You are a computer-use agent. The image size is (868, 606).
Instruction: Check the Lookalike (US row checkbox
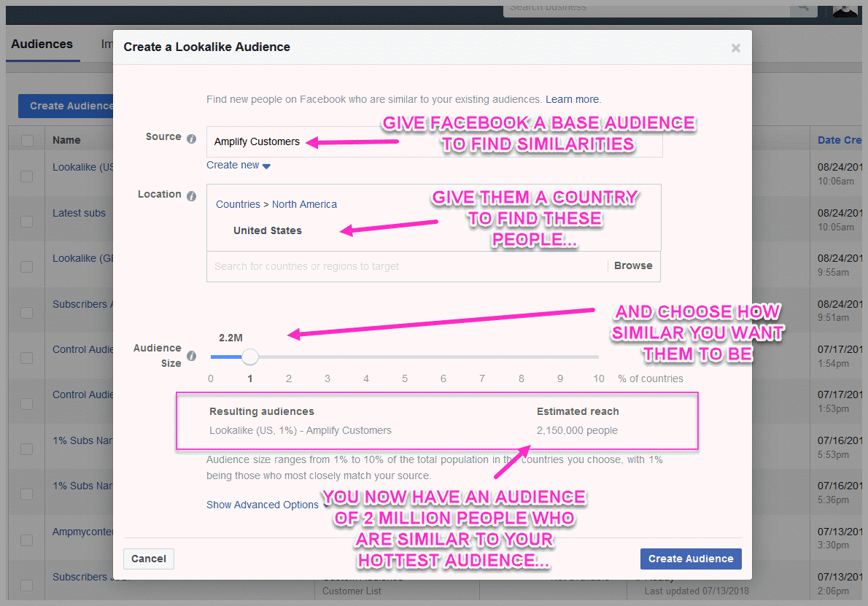pos(26,176)
